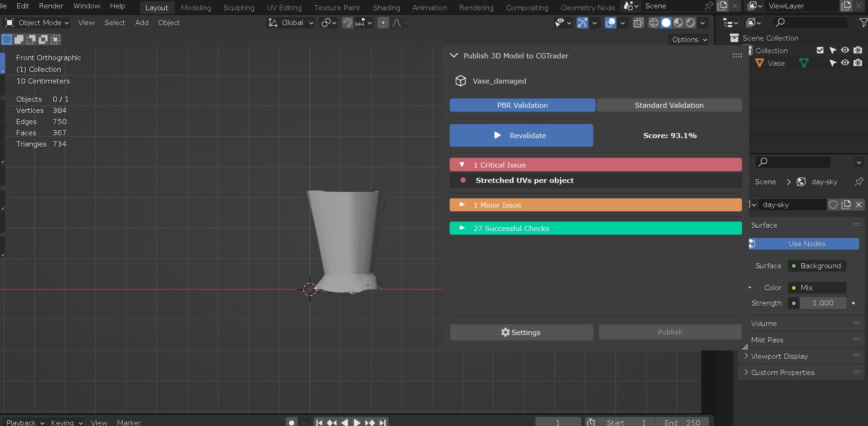Click the Publish button

click(670, 332)
